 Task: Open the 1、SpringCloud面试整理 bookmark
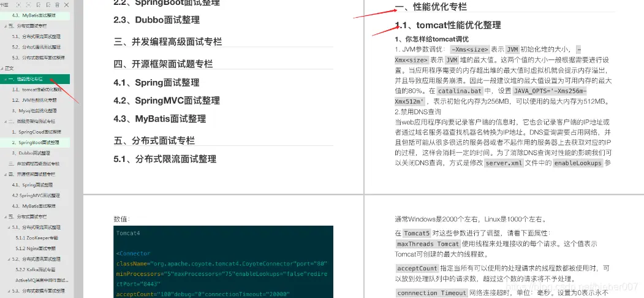tap(37, 132)
